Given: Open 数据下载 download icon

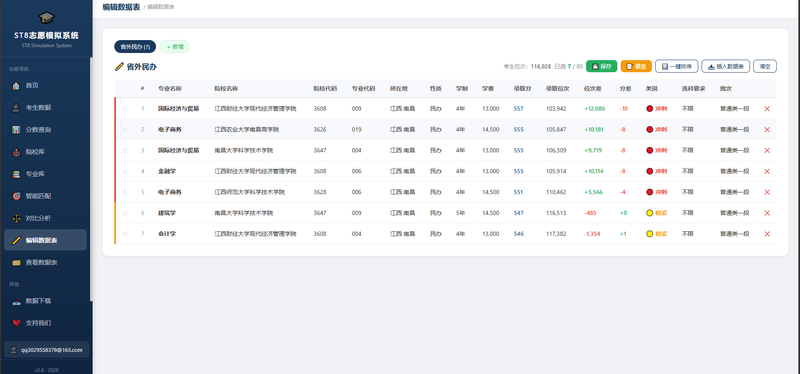Looking at the screenshot, I should pos(16,301).
